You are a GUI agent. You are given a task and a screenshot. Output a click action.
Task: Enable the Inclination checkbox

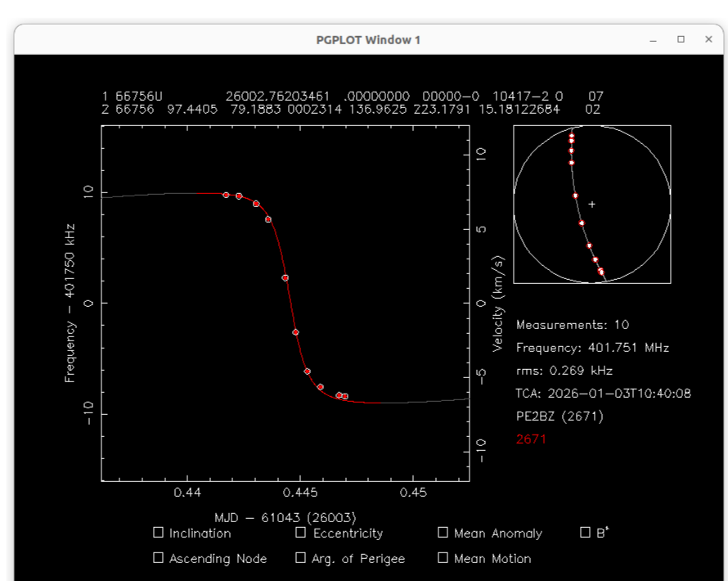tap(158, 533)
